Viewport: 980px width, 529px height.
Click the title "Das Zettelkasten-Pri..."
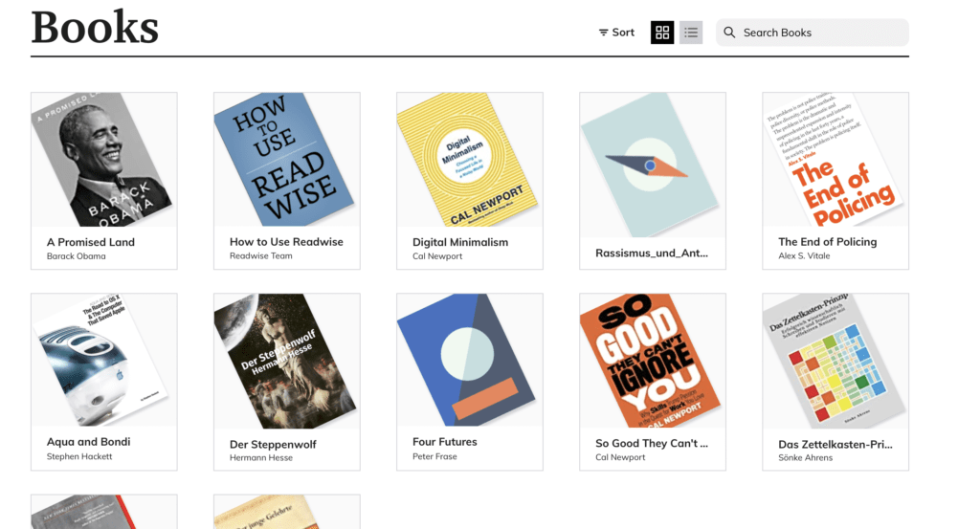(835, 445)
